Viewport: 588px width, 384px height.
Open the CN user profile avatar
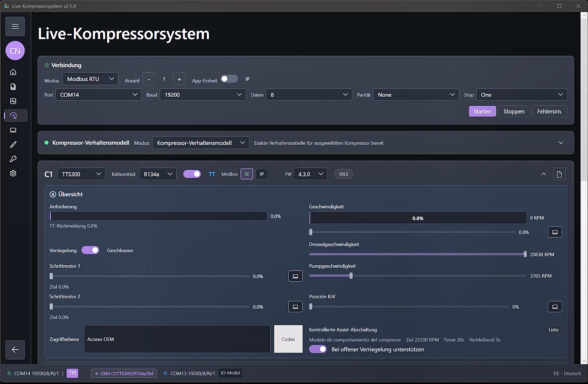coord(15,51)
